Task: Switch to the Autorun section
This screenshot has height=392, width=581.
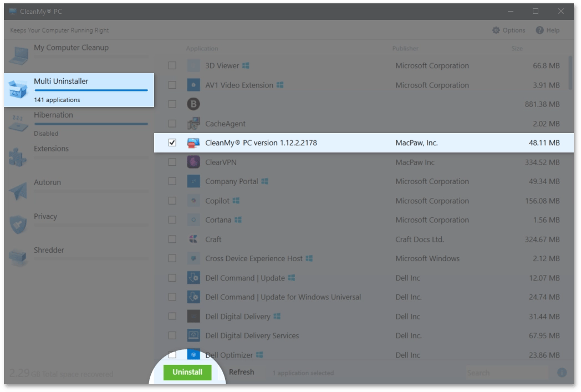Action: (79, 191)
